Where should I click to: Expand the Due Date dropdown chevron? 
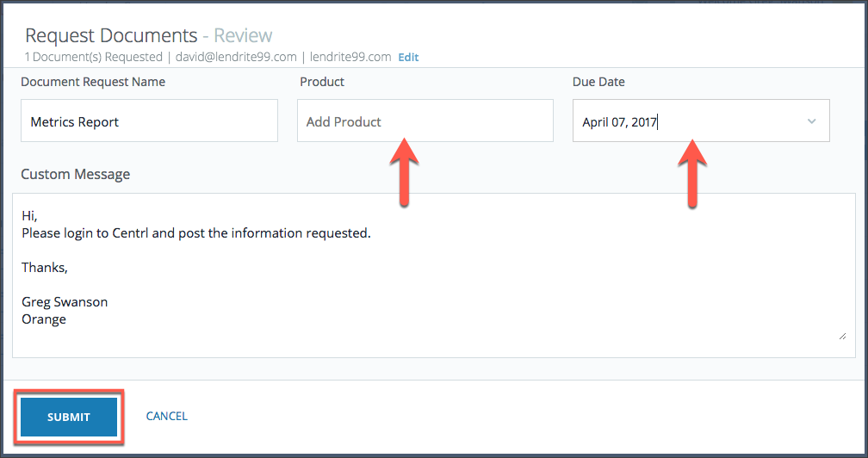click(811, 121)
